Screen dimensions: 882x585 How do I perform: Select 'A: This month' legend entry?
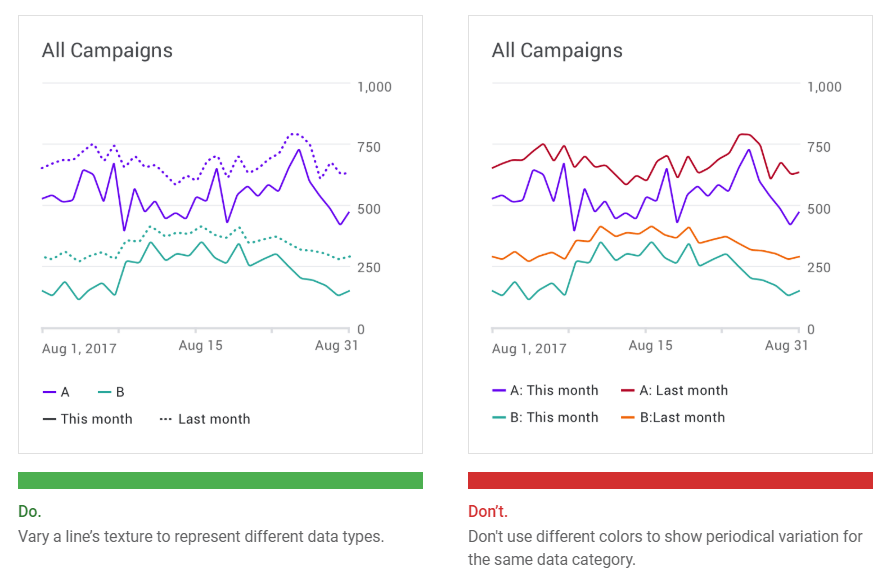(x=545, y=390)
